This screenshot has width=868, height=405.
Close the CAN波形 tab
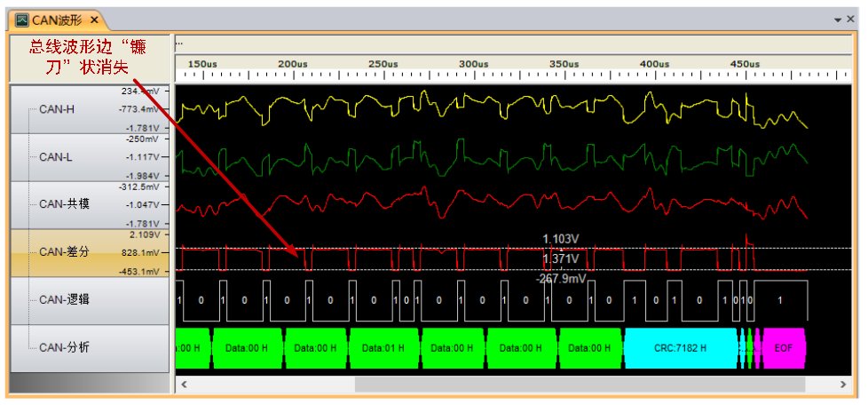pyautogui.click(x=93, y=19)
